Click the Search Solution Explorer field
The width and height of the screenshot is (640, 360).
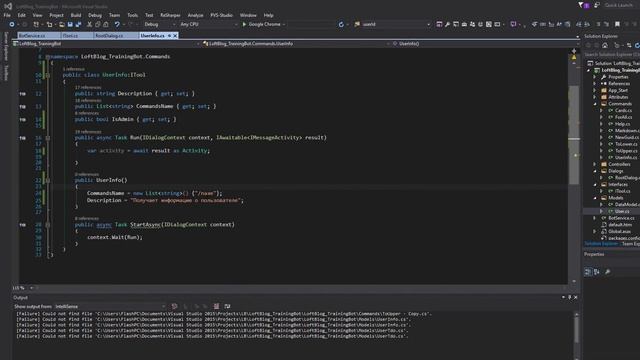point(611,54)
